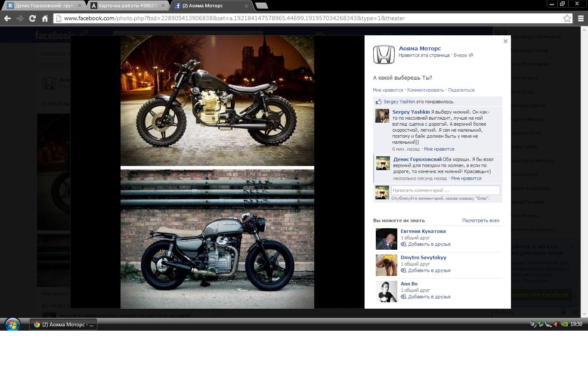This screenshot has height=378, width=588.
Task: Click the cursor-with-arrows tray icon
Action: coord(548,324)
